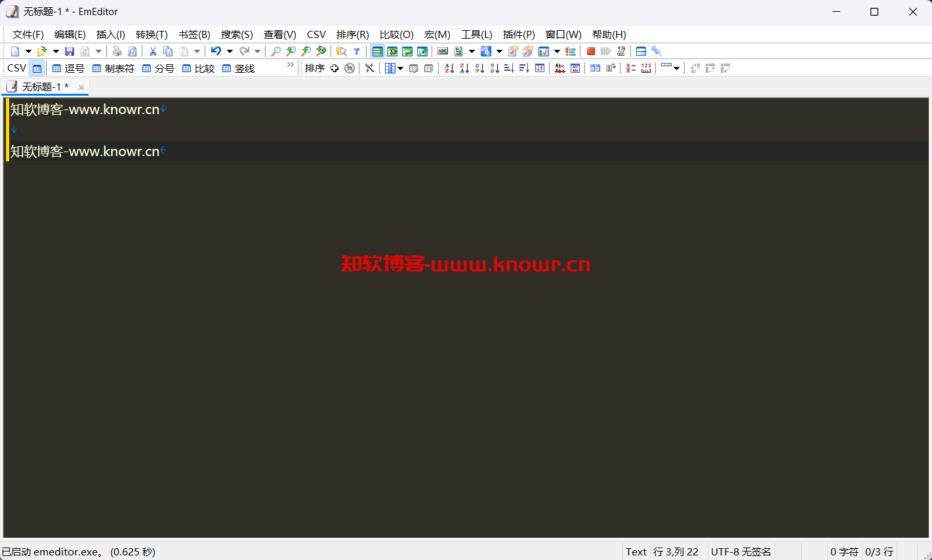932x560 pixels.
Task: Open the 搜索(S) menu
Action: click(237, 35)
